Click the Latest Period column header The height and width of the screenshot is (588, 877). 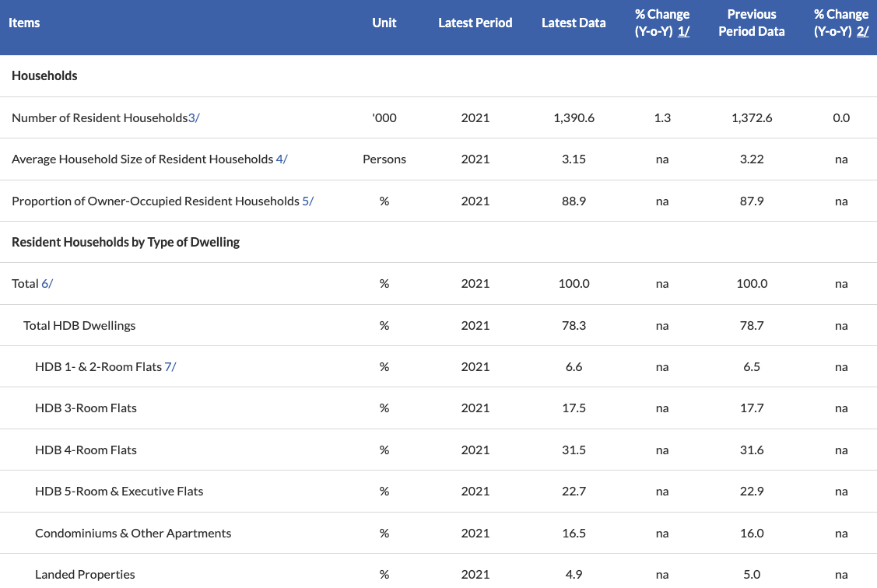point(475,23)
